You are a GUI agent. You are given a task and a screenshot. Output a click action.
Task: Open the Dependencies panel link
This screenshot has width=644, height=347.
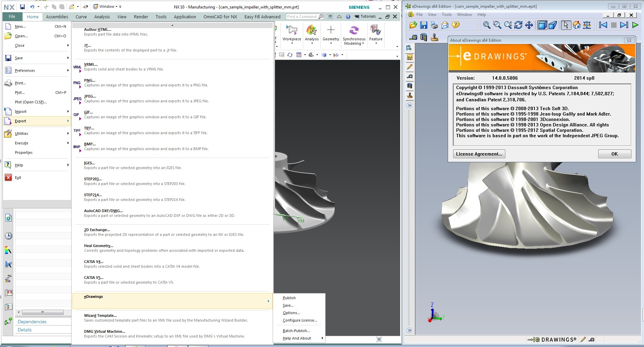(x=32, y=322)
